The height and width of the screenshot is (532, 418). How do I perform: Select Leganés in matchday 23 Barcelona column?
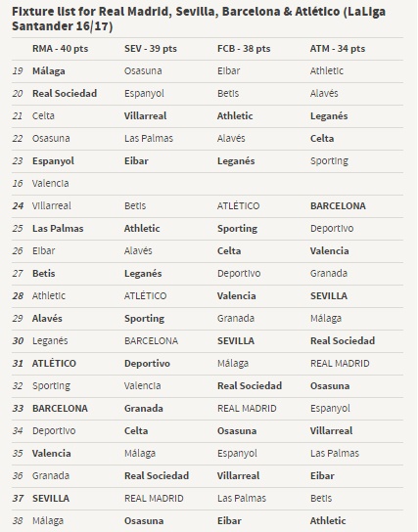[x=236, y=160]
